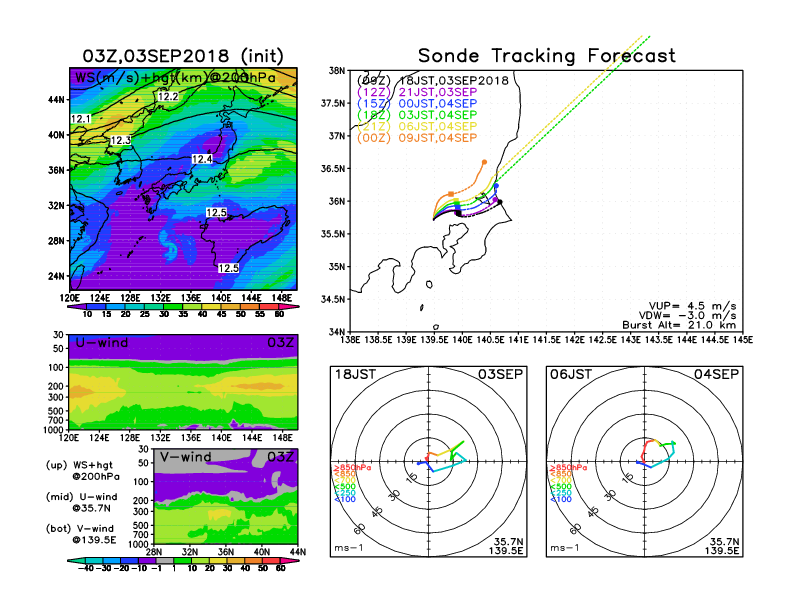Screen dimensions: 792x612
Task: Click the "(mid) U-wind @35.7N" note
Action: pyautogui.click(x=81, y=502)
